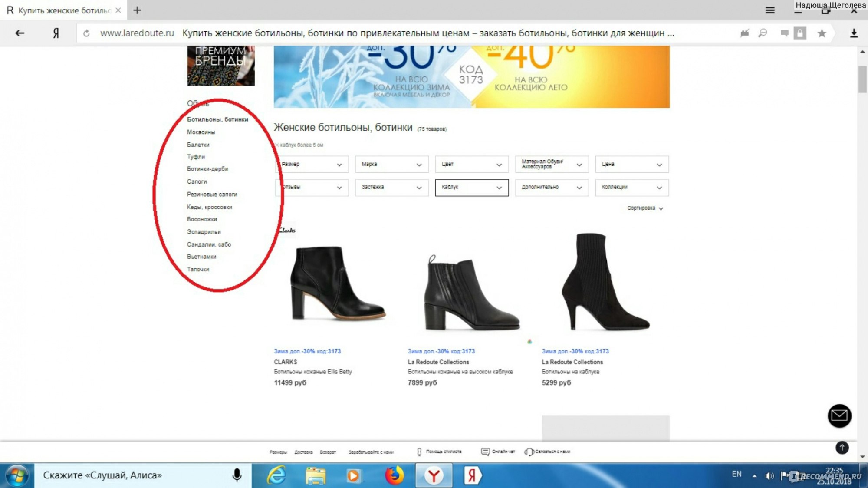Select Мокасины category
The image size is (868, 488).
tap(201, 132)
